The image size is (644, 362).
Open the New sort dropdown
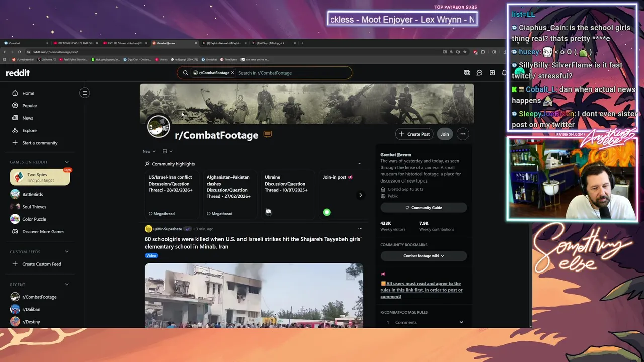tap(149, 151)
